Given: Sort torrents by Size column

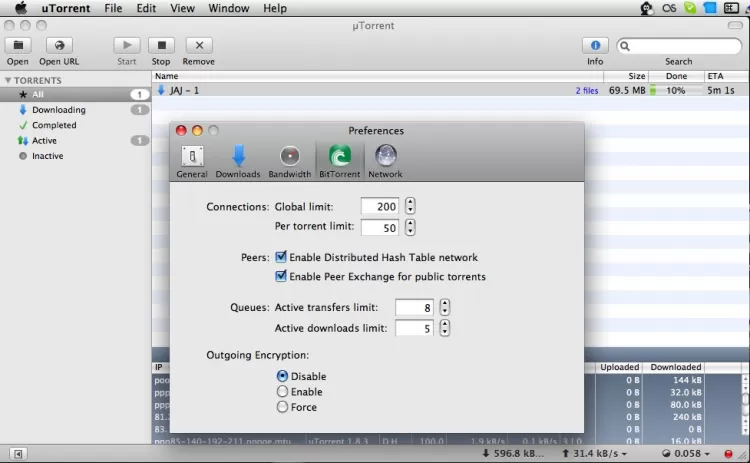Looking at the screenshot, I should point(626,76).
